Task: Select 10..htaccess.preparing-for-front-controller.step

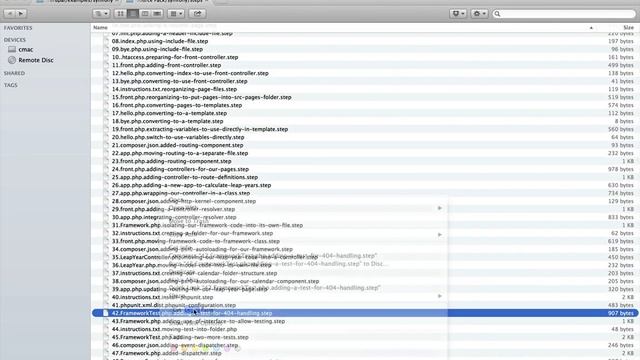Action: (175, 57)
